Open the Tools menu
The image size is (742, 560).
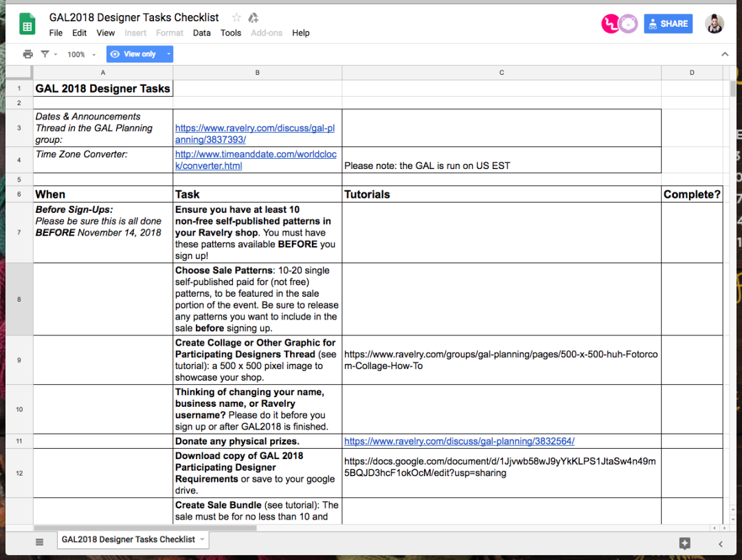pos(231,33)
